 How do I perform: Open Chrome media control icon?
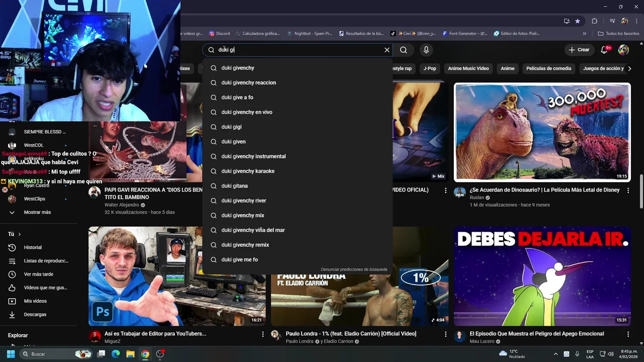tap(612, 21)
